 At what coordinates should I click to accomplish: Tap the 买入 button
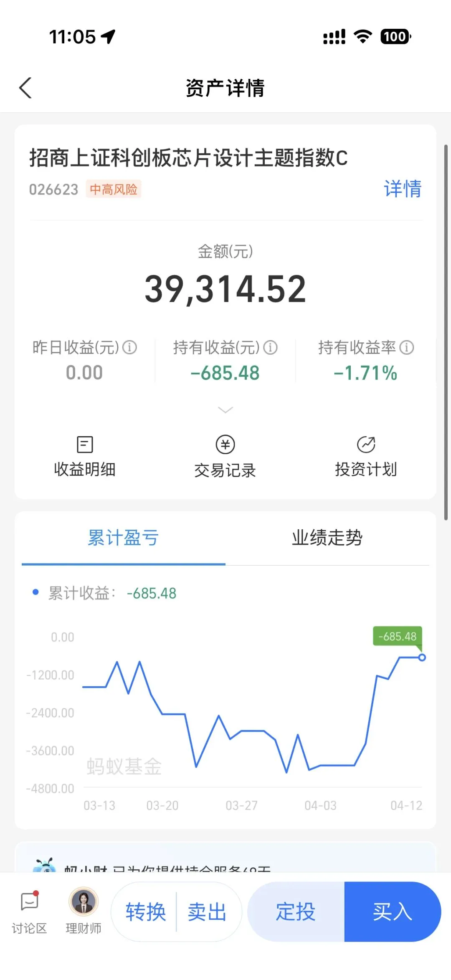393,912
